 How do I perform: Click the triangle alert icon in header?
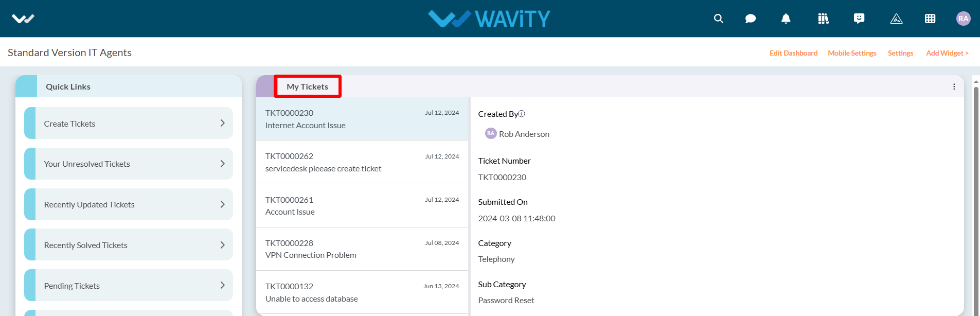pos(896,19)
